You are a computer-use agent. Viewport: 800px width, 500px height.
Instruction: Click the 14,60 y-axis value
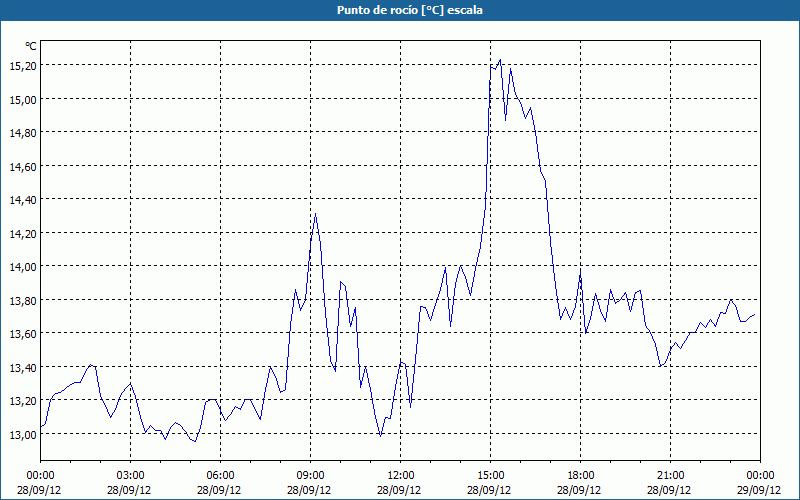point(23,166)
